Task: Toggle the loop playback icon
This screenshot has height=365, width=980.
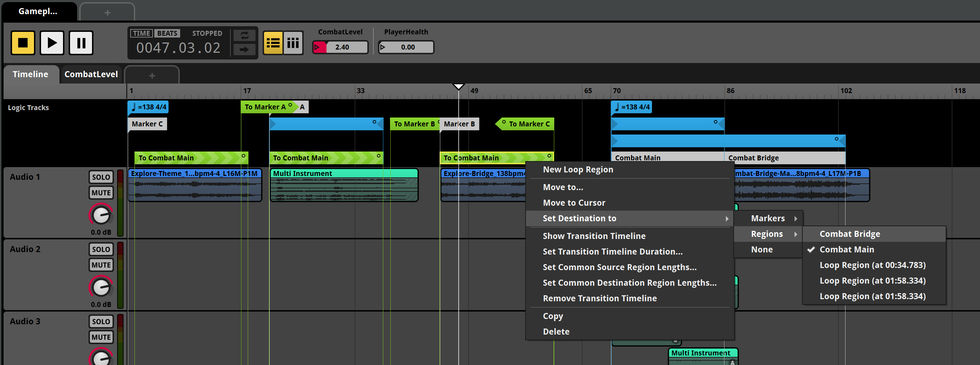Action: click(244, 35)
